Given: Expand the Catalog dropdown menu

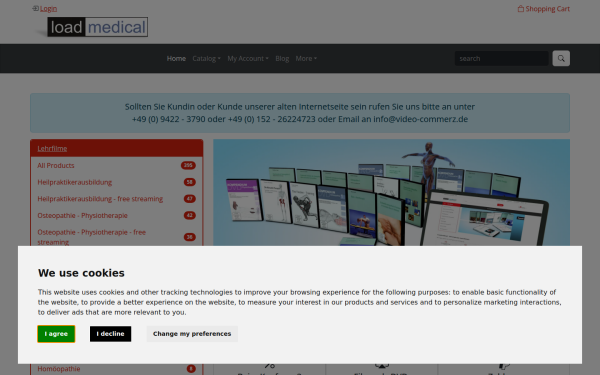Looking at the screenshot, I should coord(206,59).
